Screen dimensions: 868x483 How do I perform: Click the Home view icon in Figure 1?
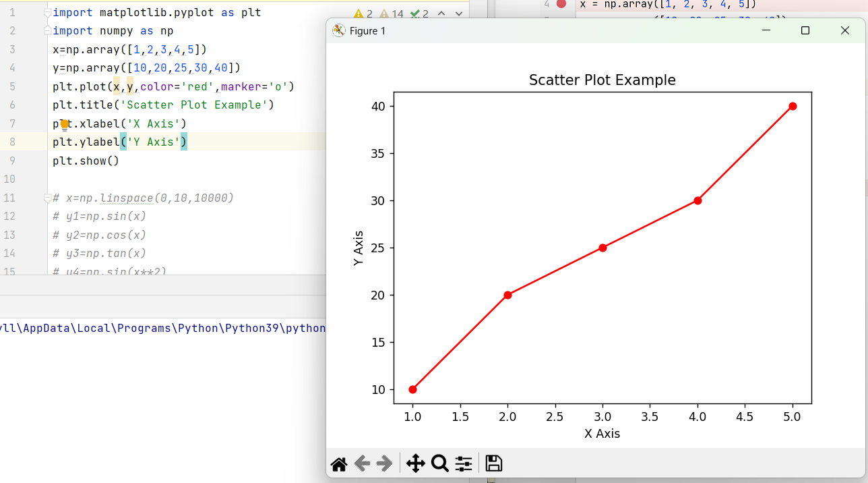pyautogui.click(x=338, y=463)
